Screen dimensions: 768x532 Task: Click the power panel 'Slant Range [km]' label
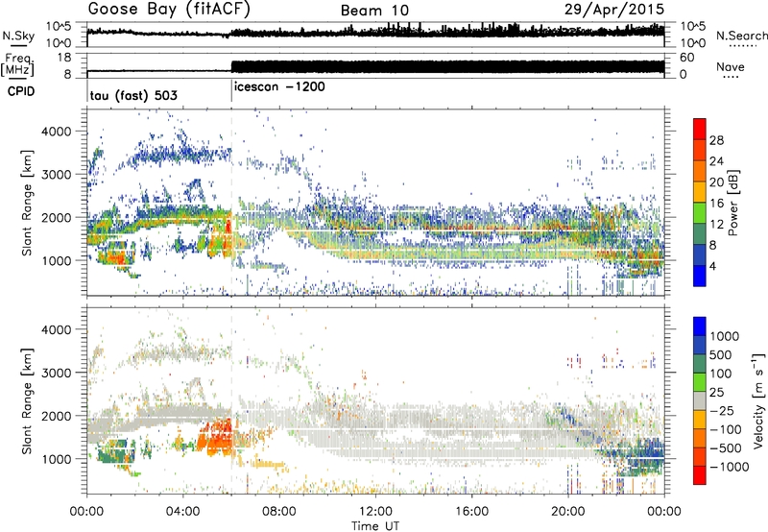pyautogui.click(x=28, y=203)
